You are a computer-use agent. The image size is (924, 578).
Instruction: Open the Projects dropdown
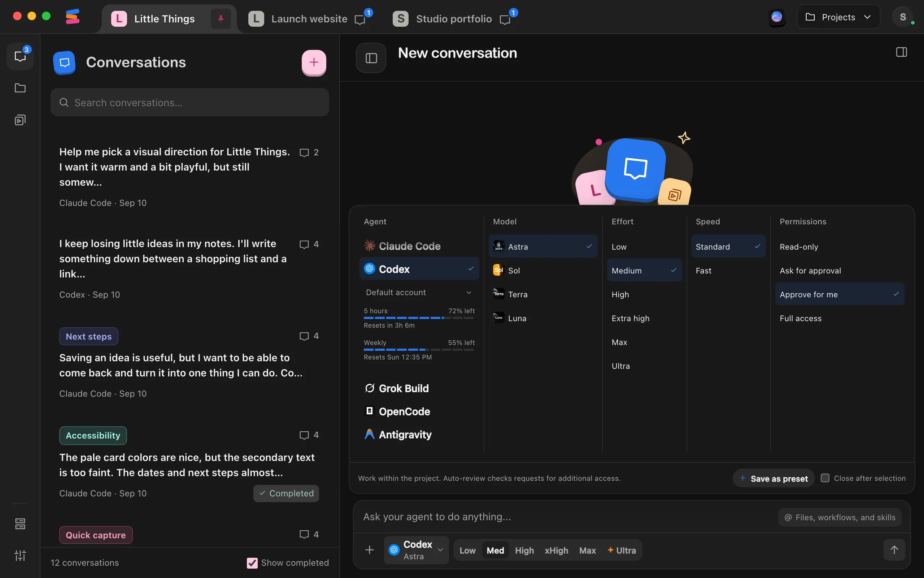(838, 17)
